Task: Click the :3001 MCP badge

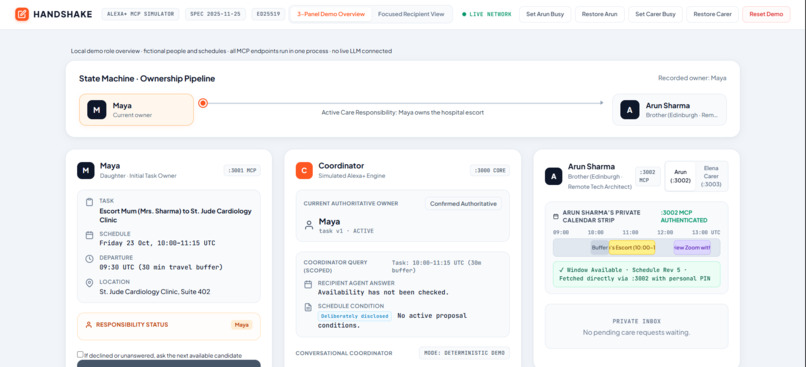Action: pyautogui.click(x=243, y=170)
